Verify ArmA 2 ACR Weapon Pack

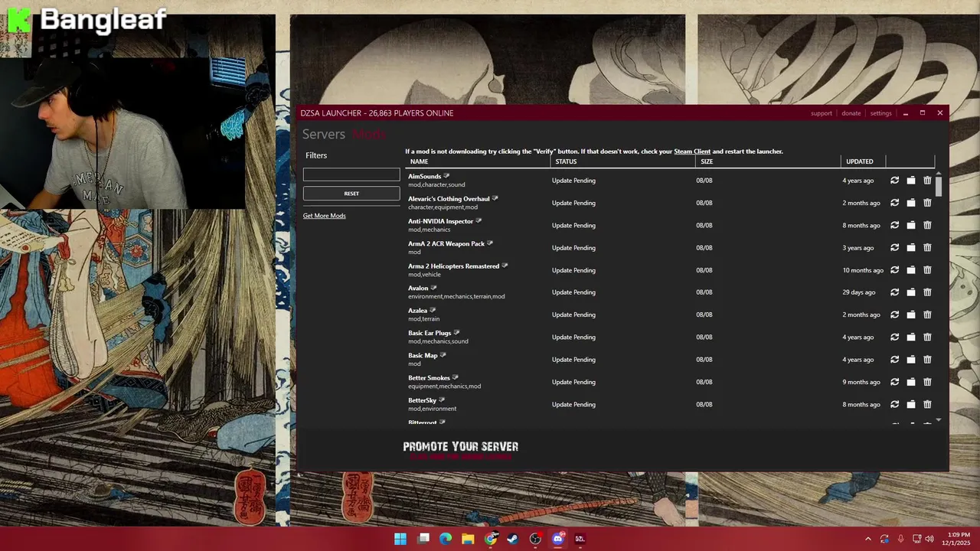[894, 248]
